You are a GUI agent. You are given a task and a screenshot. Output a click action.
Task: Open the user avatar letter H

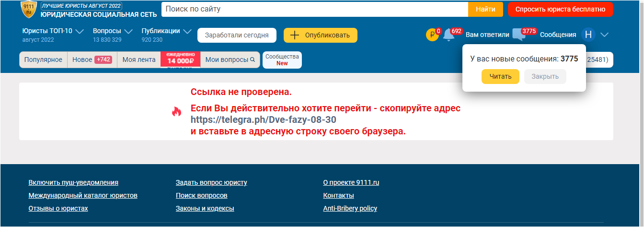588,35
